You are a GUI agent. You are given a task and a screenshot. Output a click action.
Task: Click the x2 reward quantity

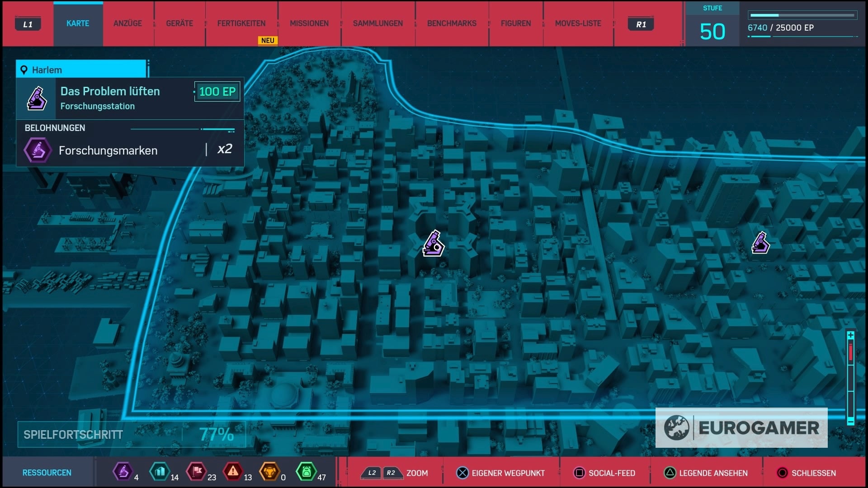coord(225,149)
